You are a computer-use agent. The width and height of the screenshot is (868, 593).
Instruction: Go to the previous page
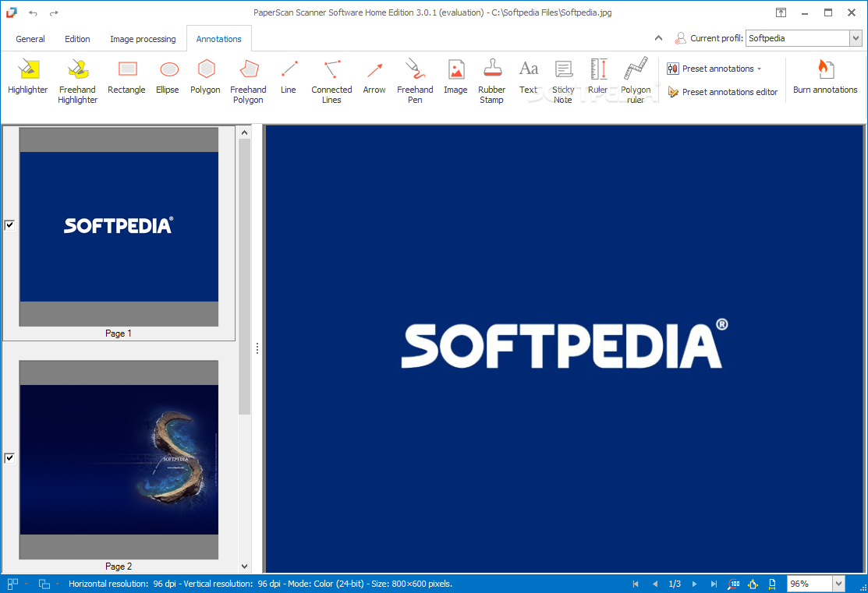click(x=655, y=584)
